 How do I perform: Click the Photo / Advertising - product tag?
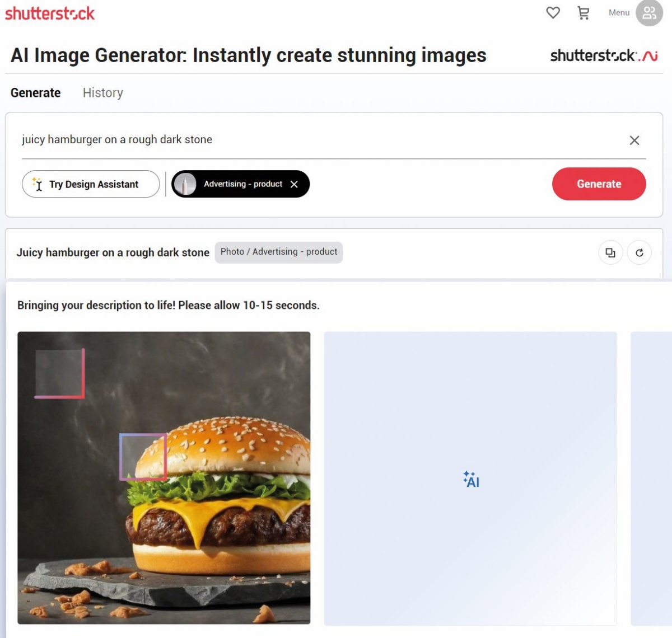[279, 252]
